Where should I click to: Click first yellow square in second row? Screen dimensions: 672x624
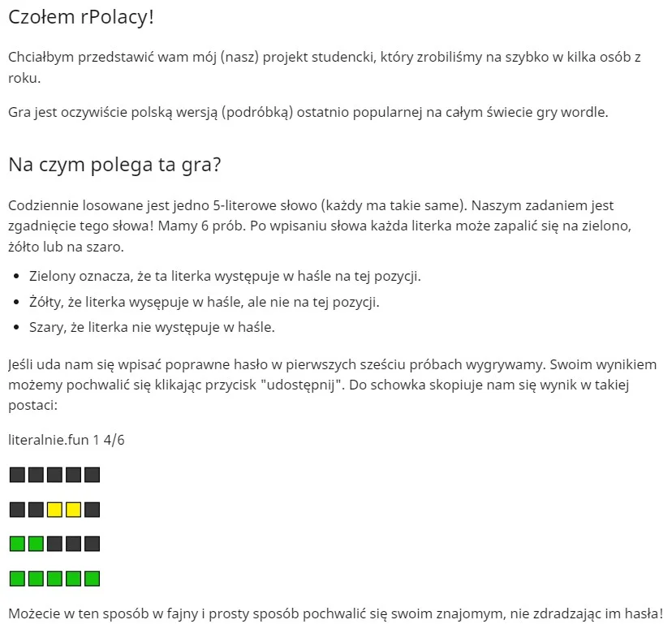[x=55, y=510]
